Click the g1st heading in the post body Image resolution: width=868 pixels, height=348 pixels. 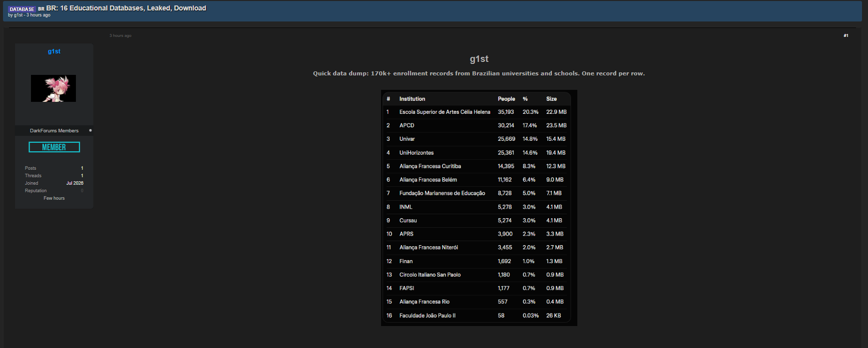pyautogui.click(x=479, y=59)
